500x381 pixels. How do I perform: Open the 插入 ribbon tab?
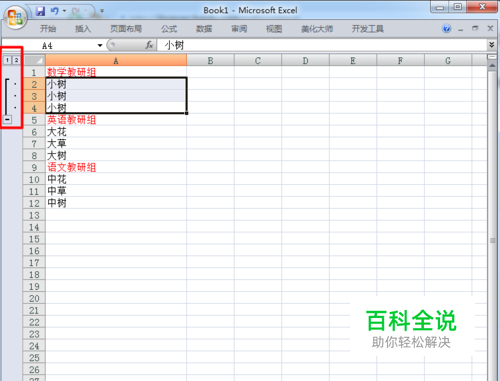pos(83,29)
